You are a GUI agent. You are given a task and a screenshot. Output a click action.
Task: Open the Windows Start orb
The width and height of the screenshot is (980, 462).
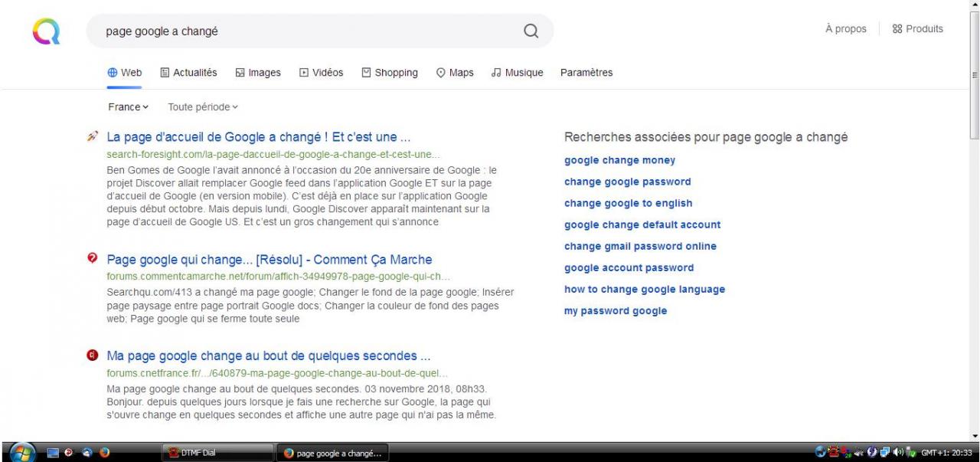tap(23, 452)
